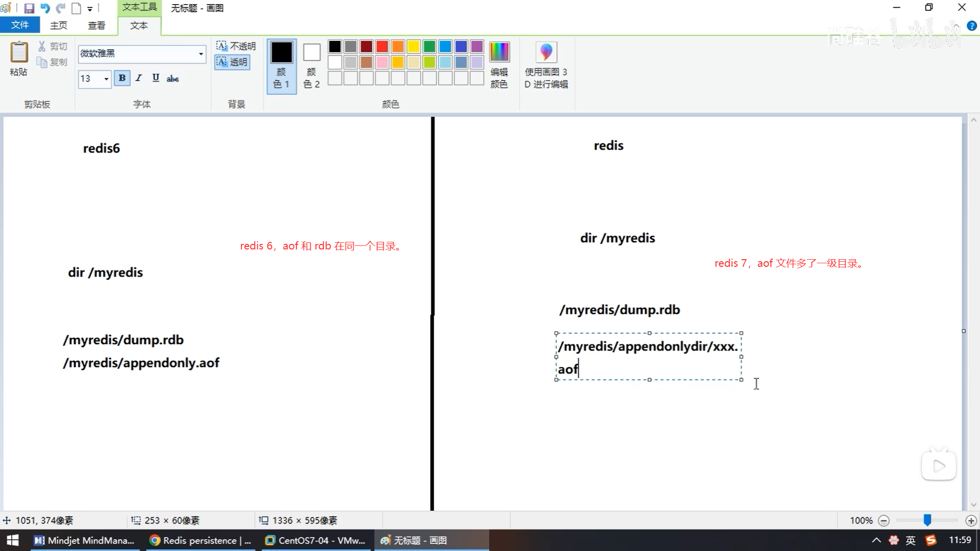This screenshot has width=980, height=551.
Task: Click the Undo arrow icon
Action: click(x=45, y=8)
